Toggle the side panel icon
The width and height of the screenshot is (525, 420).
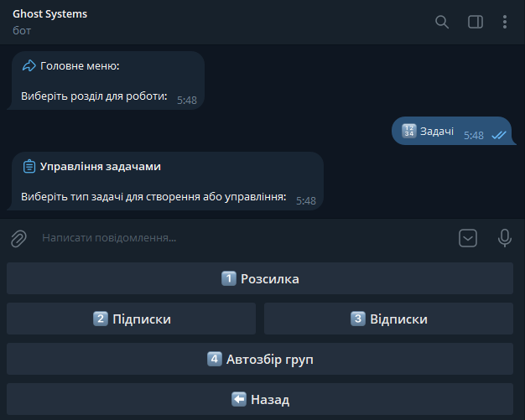point(476,22)
